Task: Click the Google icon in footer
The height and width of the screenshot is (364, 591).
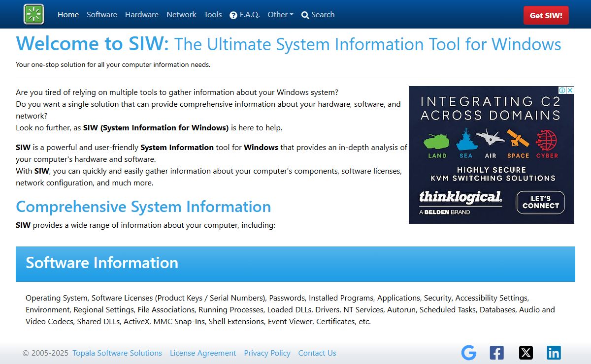Action: pos(469,353)
